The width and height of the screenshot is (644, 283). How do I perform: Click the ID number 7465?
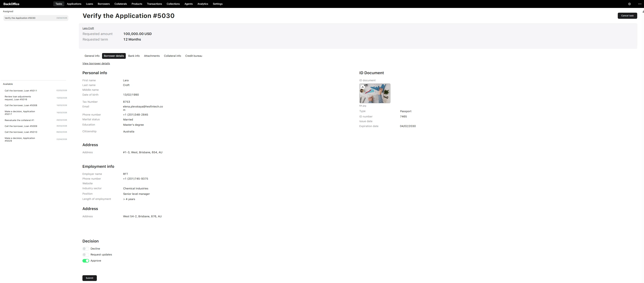tap(403, 117)
